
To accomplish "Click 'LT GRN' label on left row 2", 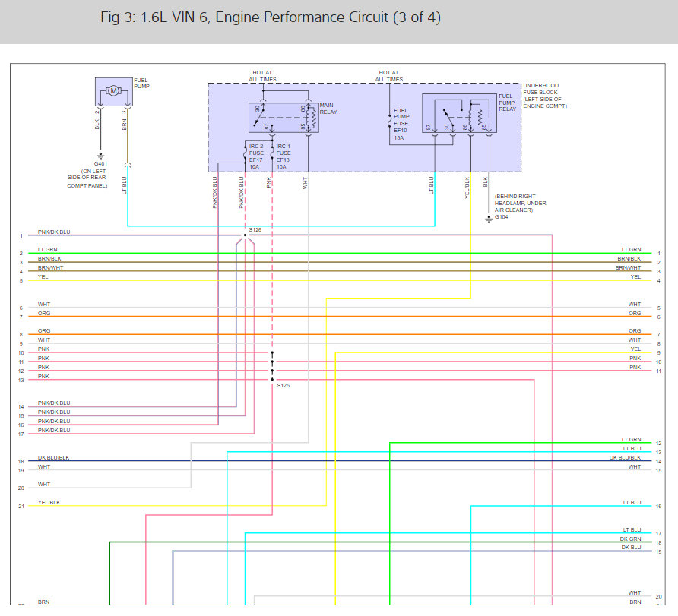I will click(47, 249).
